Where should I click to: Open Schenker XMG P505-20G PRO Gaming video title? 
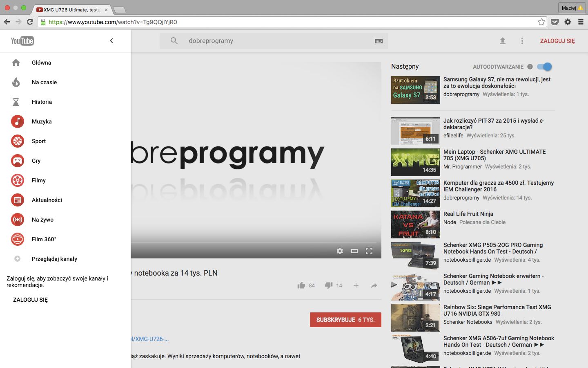click(493, 248)
